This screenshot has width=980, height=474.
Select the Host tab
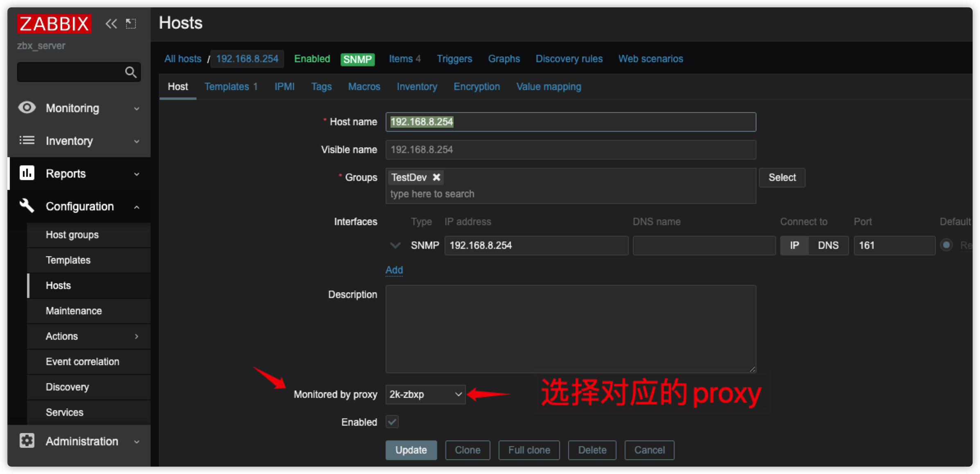(178, 87)
